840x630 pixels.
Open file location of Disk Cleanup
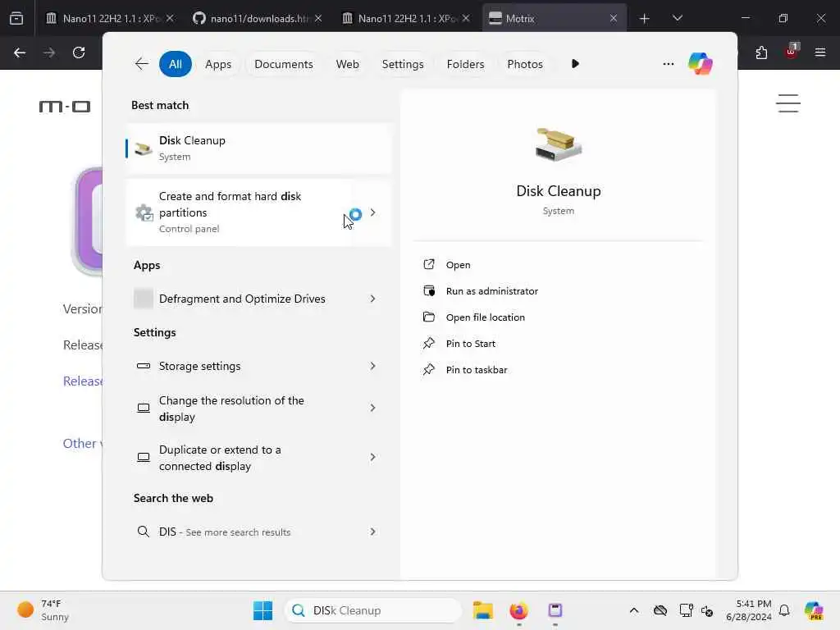pos(473,317)
